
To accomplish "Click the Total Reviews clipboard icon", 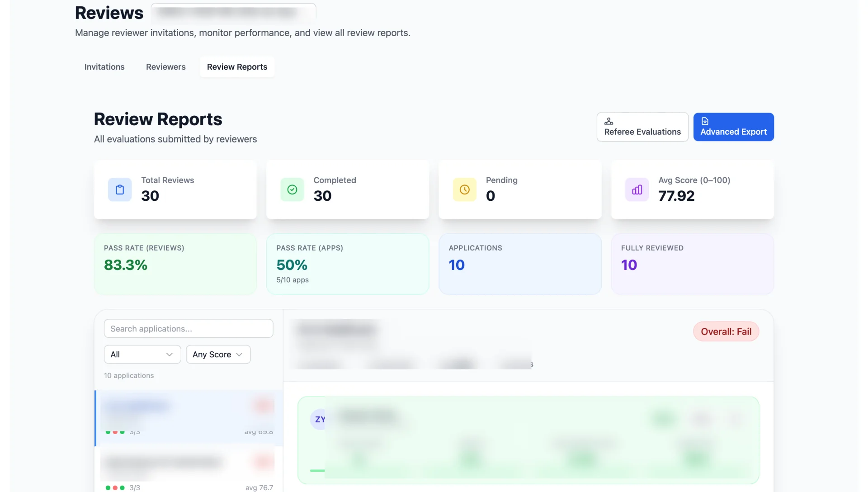I will 120,189.
